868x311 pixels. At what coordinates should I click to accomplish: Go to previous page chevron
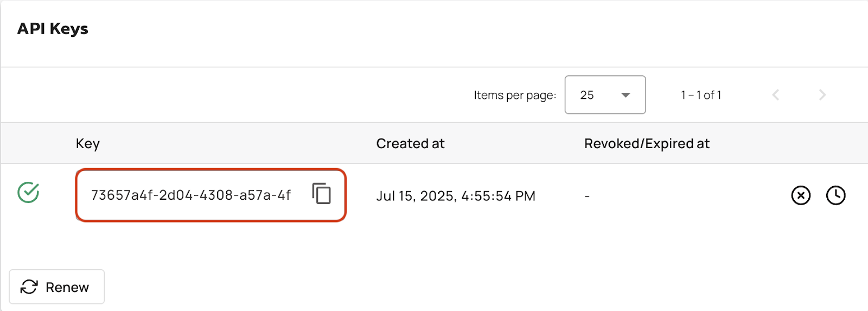pyautogui.click(x=776, y=95)
